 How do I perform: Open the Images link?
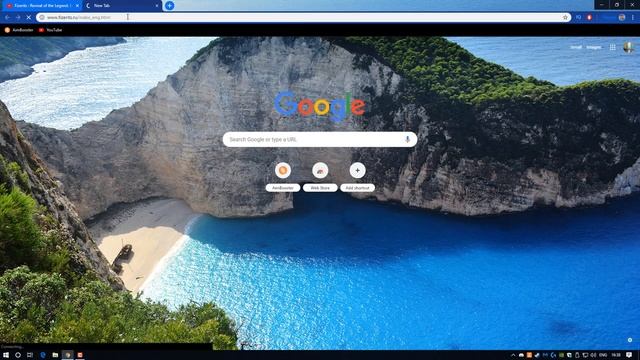tap(594, 47)
